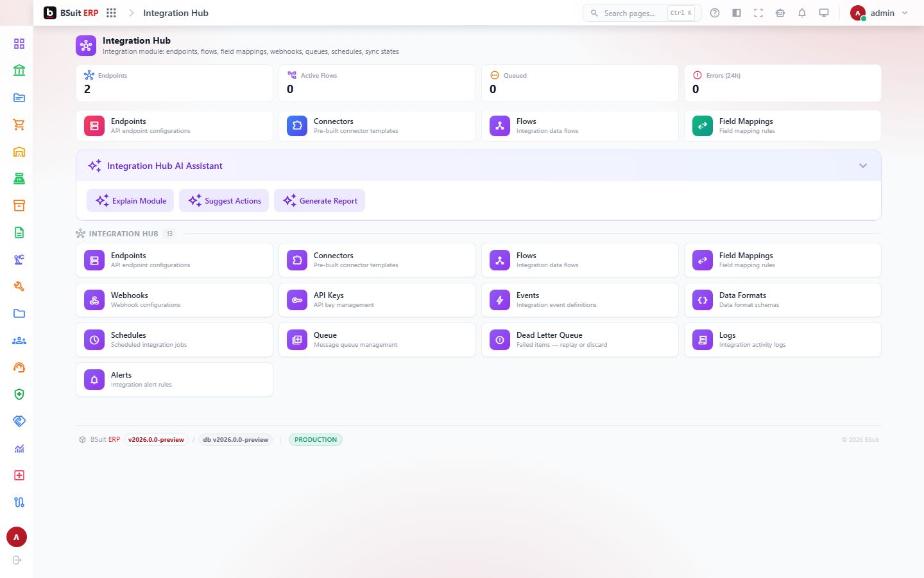Click the green cash register sidebar icon

(19, 179)
